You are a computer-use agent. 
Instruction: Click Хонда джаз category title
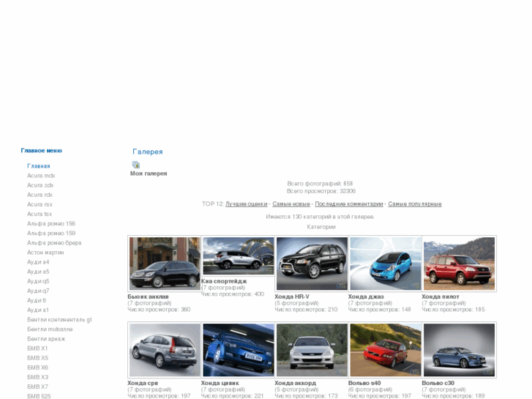tap(366, 297)
